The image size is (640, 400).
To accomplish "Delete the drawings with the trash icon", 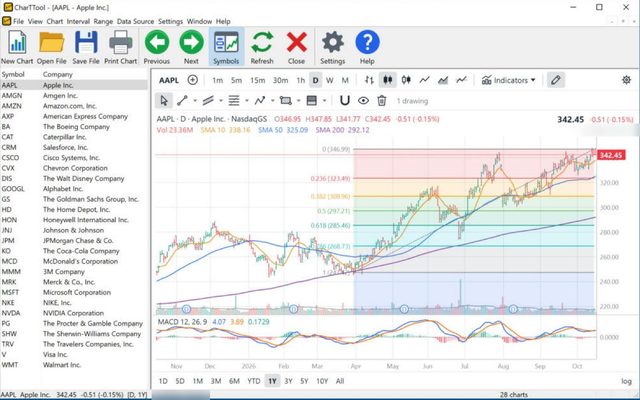I will (x=382, y=100).
